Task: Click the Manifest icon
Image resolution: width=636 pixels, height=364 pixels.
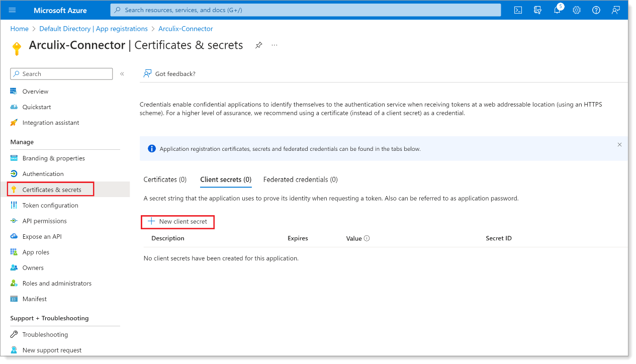Action: tap(14, 299)
